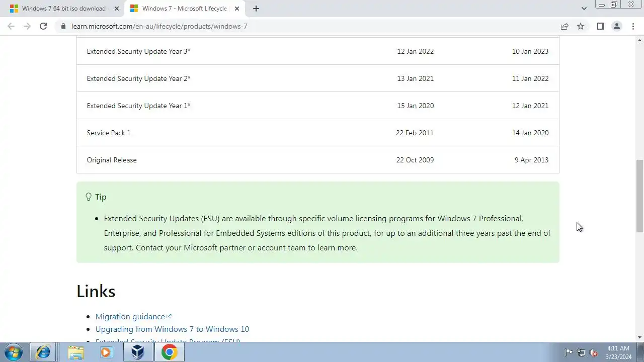
Task: Open a new tab with the plus button
Action: pyautogui.click(x=256, y=9)
